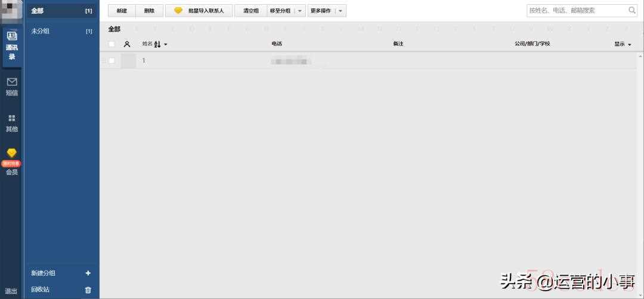Click the scrollbar up arrow
The height and width of the screenshot is (299, 644).
point(640,55)
